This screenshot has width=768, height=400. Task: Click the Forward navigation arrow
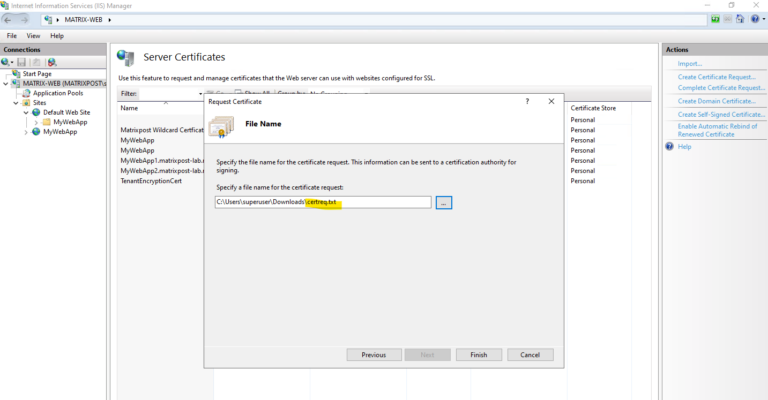pos(24,20)
